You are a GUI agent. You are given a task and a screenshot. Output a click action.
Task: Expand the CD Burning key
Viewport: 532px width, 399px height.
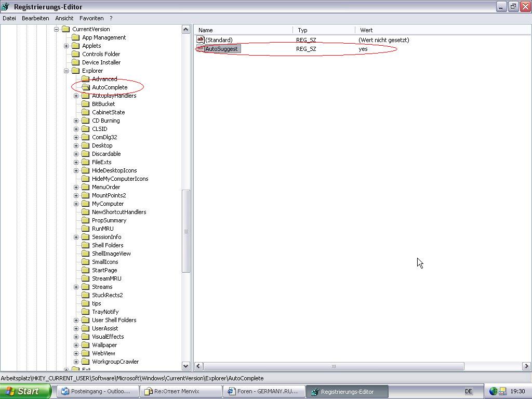click(x=76, y=121)
